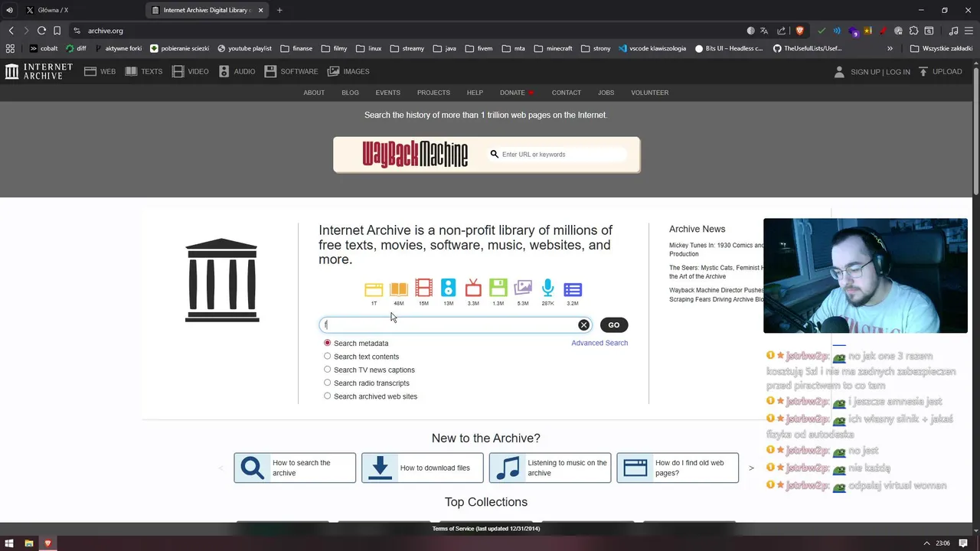This screenshot has width=980, height=551.
Task: Click the green checkmark extension icon
Action: click(822, 31)
